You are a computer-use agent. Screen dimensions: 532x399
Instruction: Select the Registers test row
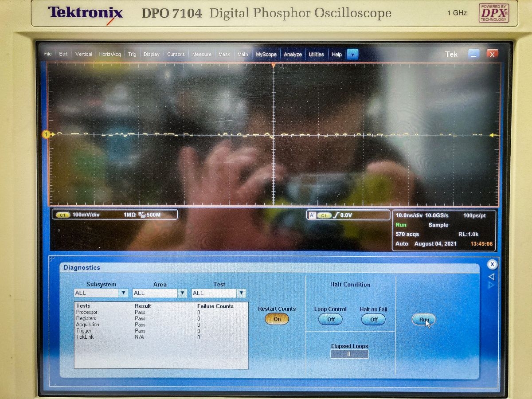[x=160, y=318]
